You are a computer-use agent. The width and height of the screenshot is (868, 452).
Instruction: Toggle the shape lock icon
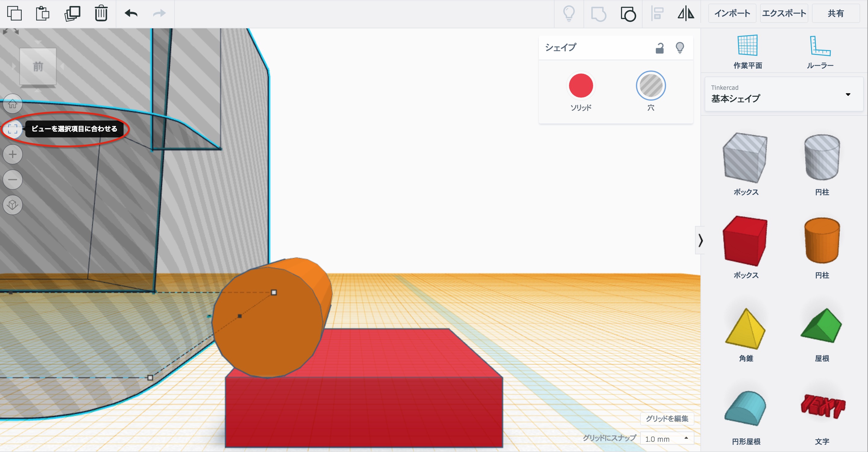click(x=659, y=48)
